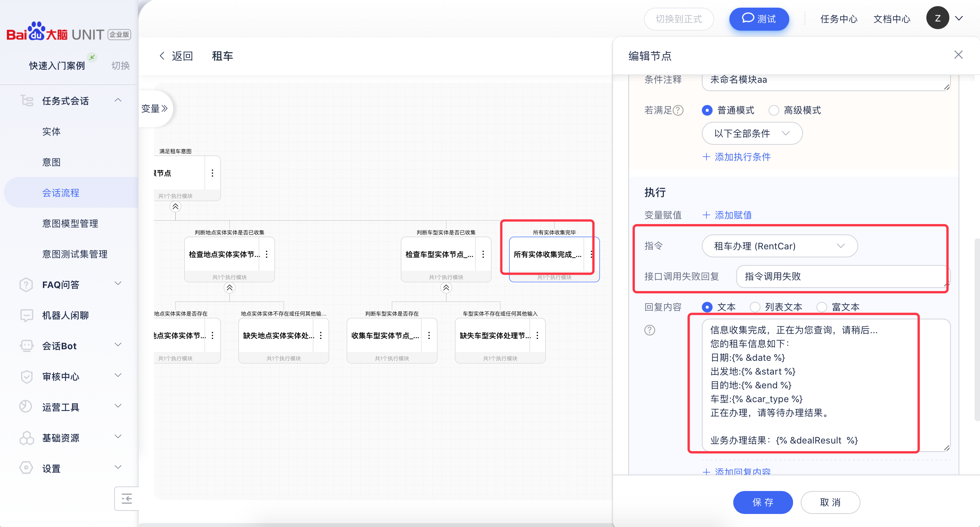980x527 pixels.
Task: Go to 实体 sidebar item
Action: (x=51, y=131)
